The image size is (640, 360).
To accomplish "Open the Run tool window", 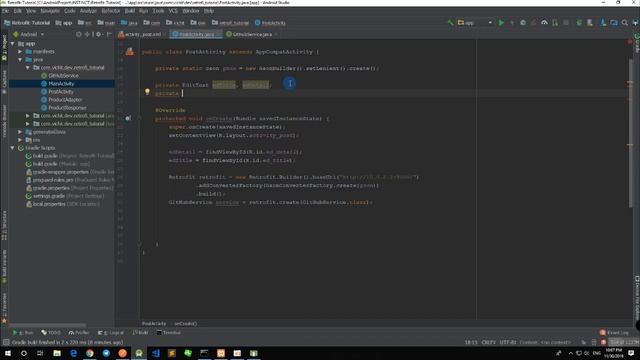I will (23, 333).
